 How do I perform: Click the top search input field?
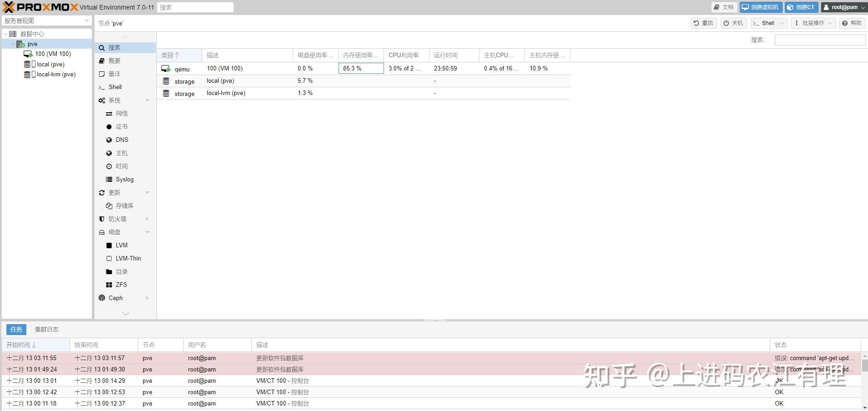click(x=195, y=7)
